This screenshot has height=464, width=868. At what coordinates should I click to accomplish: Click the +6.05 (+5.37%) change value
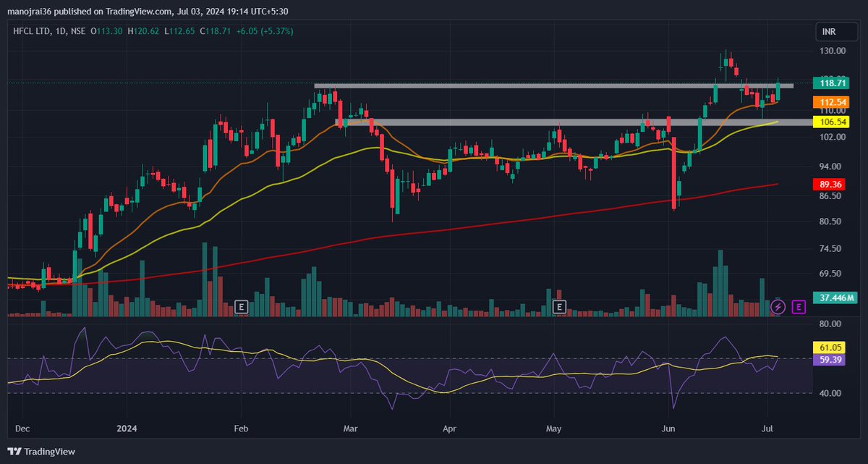click(x=265, y=31)
